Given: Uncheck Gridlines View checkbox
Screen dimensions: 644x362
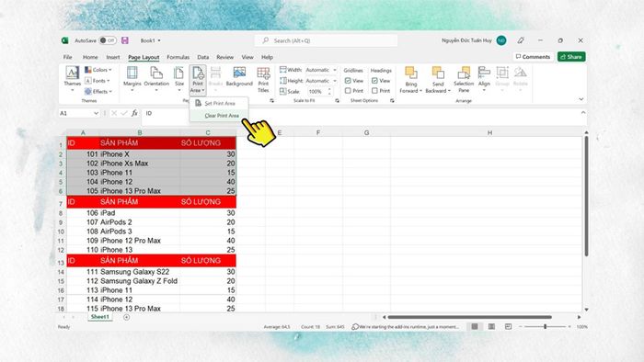Looking at the screenshot, I should 348,81.
